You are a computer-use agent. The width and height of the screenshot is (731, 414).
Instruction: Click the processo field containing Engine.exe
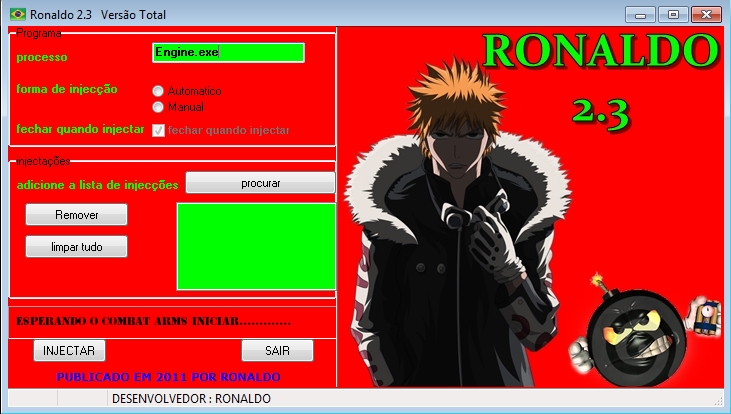[x=228, y=52]
